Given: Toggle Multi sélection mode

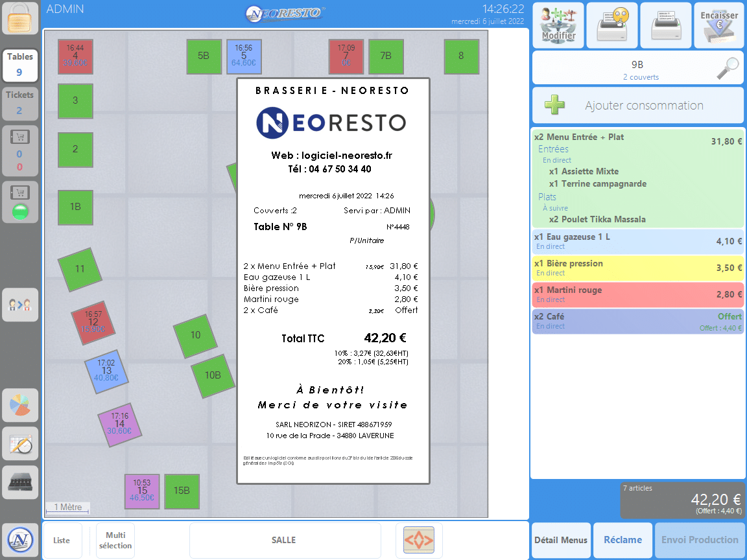Looking at the screenshot, I should click(x=115, y=540).
